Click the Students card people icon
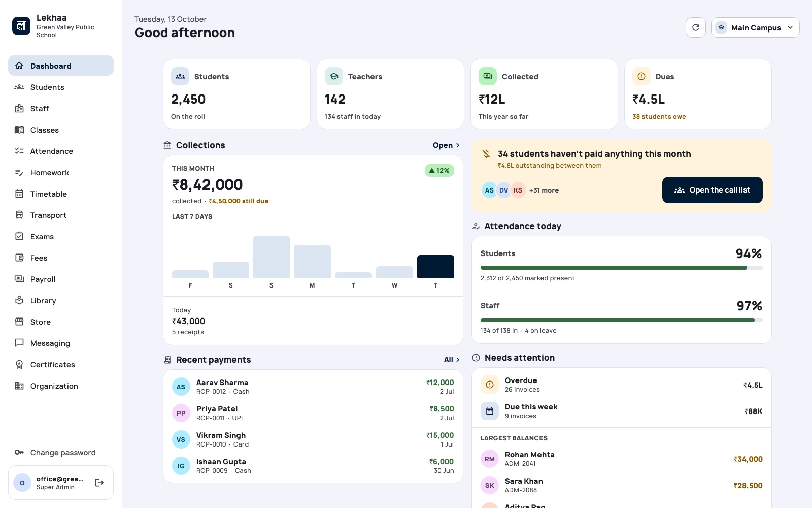This screenshot has height=508, width=812. [180, 76]
